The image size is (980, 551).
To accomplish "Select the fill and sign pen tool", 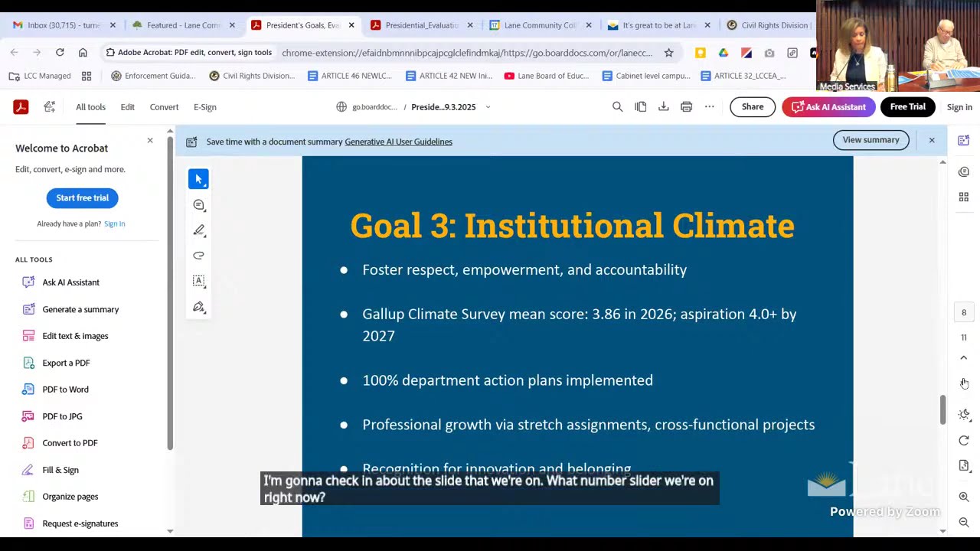I will point(198,307).
